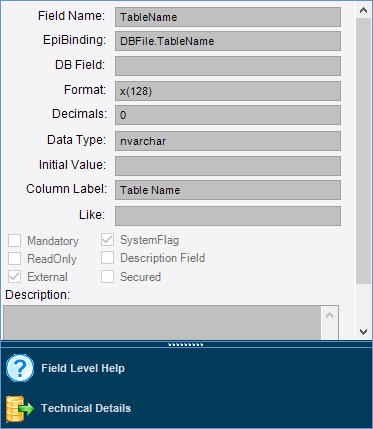Open the Technical Details label
The height and width of the screenshot is (429, 373).
[86, 408]
